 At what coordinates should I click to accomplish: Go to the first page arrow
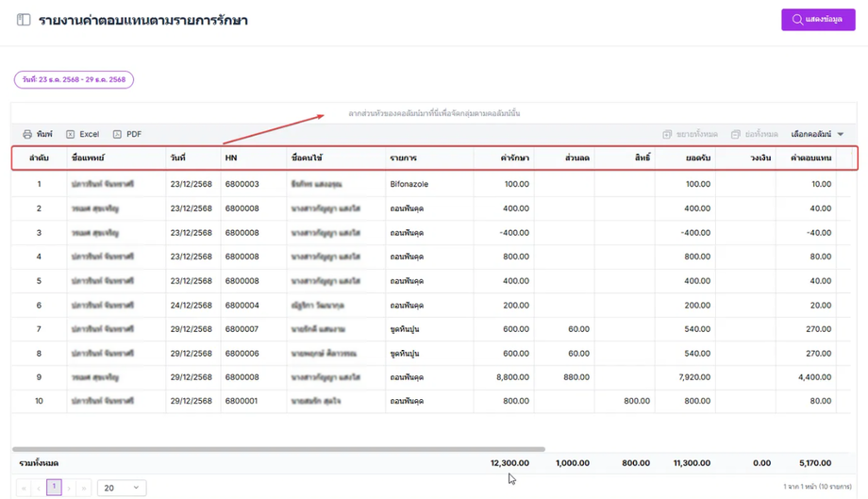[24, 488]
